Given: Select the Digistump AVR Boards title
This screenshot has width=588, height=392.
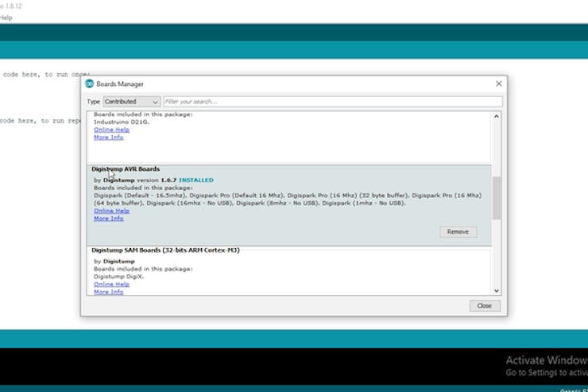Looking at the screenshot, I should 126,169.
